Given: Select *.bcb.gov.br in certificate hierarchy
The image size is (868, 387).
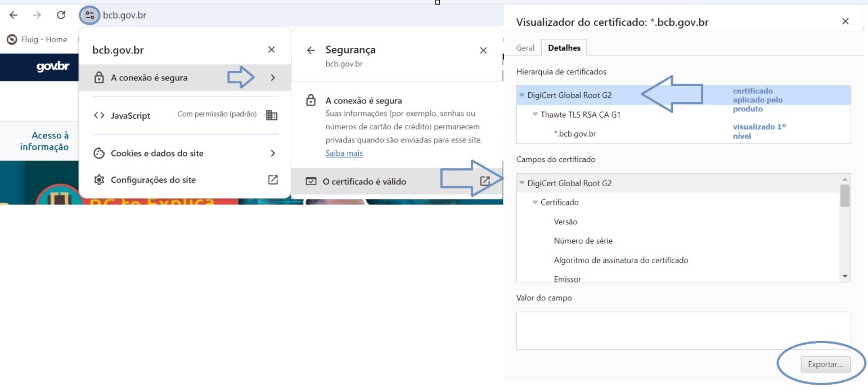Looking at the screenshot, I should pos(575,134).
